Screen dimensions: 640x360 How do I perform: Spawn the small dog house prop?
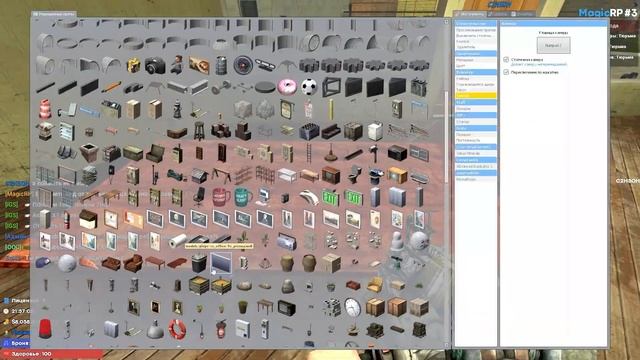coord(199,175)
